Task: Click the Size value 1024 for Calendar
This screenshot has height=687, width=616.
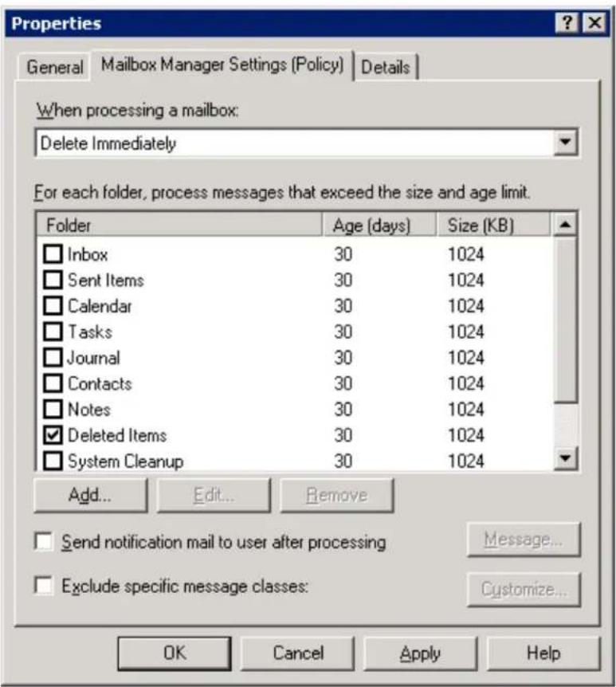Action: click(x=465, y=306)
